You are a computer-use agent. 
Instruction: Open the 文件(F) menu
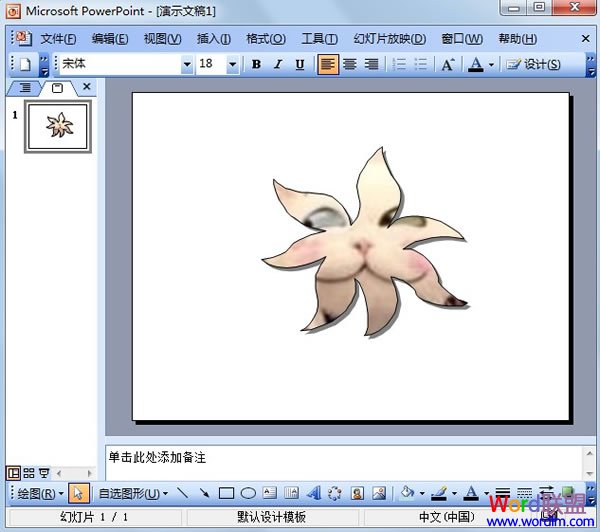(59, 39)
